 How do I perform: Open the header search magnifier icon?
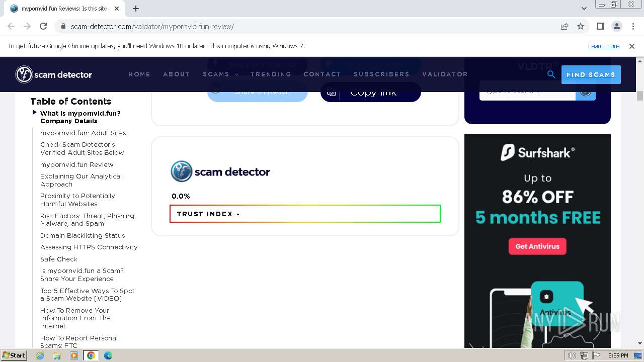(x=551, y=74)
